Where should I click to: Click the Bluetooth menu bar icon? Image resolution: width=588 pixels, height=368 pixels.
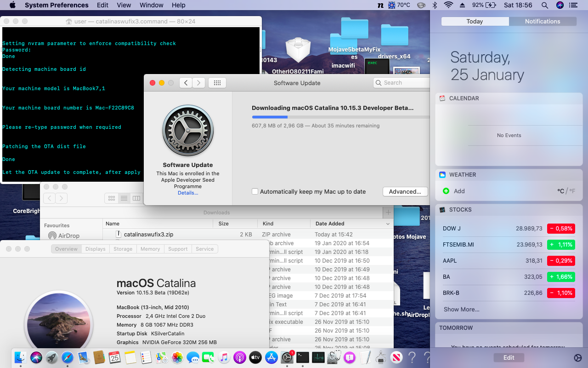pos(435,5)
